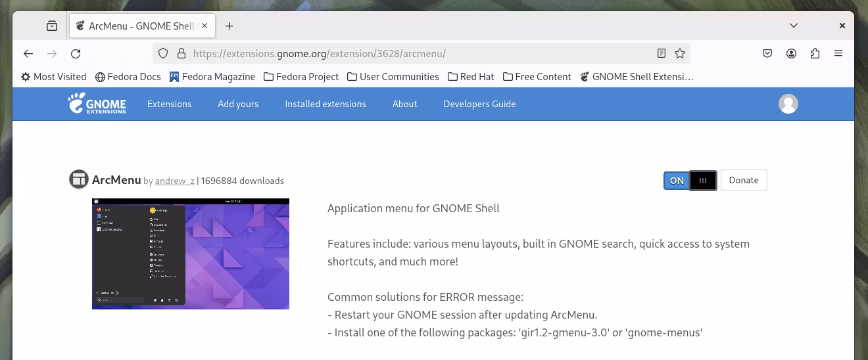Open Firefox account icon
This screenshot has height=360, width=868.
[x=792, y=54]
